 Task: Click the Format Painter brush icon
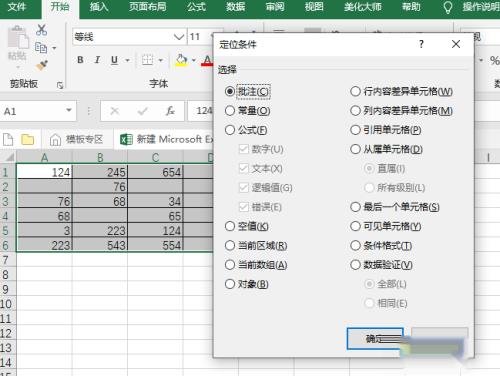point(42,65)
